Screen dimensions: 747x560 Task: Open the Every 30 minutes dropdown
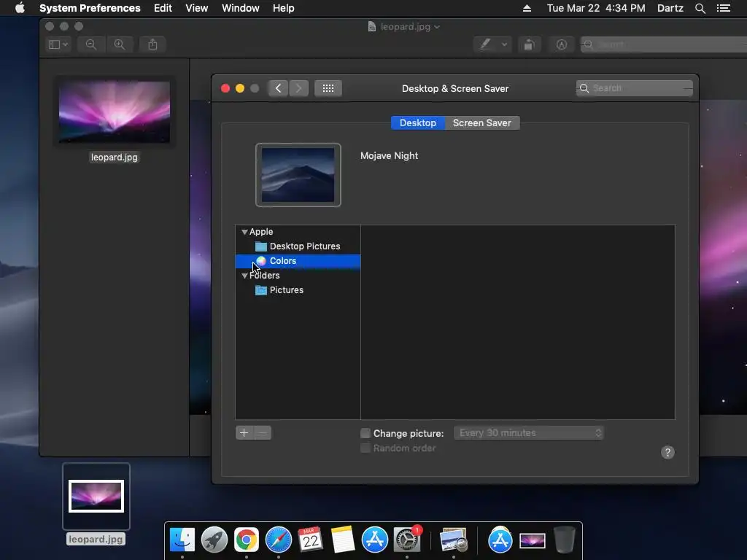click(x=529, y=433)
